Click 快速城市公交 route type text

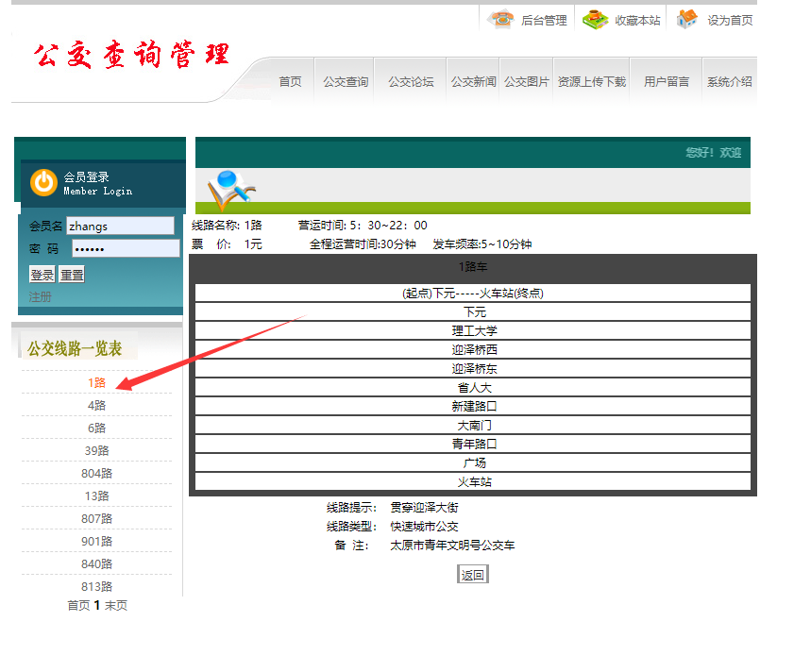[424, 527]
